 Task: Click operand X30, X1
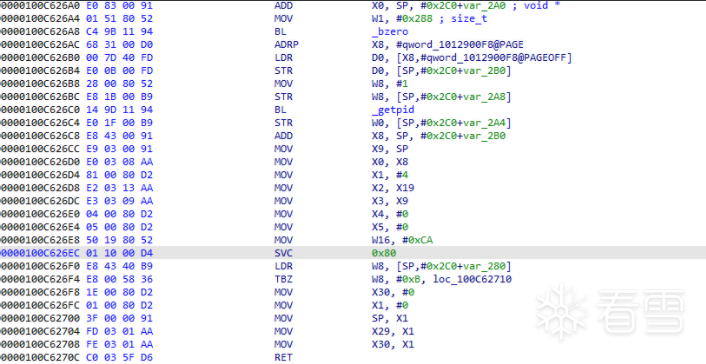click(x=393, y=345)
